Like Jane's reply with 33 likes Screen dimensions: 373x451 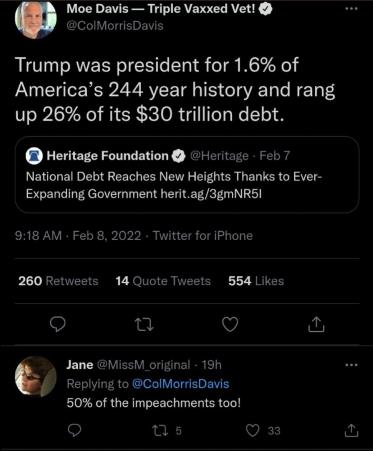pos(263,431)
